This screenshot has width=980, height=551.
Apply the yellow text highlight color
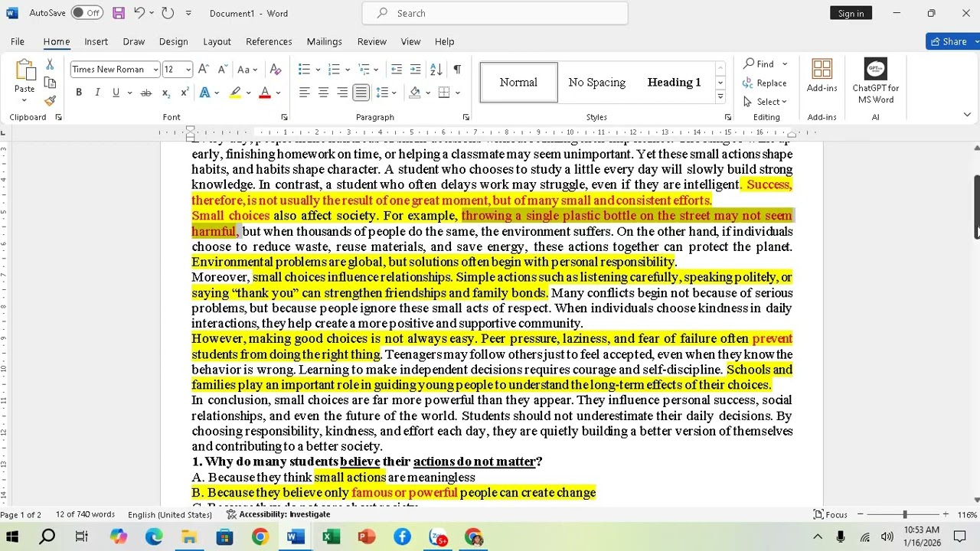(235, 93)
